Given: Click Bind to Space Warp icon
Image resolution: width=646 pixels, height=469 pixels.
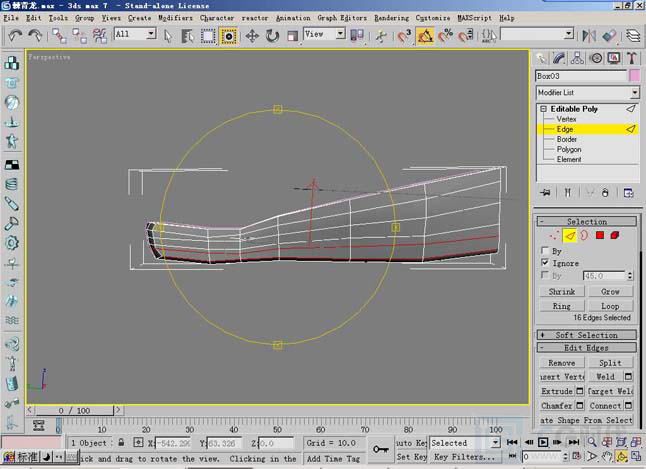Looking at the screenshot, I should tap(100, 36).
